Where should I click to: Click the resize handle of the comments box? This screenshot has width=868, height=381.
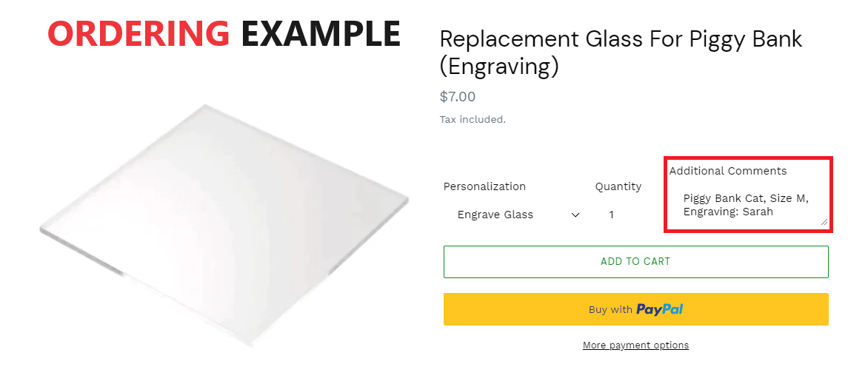click(x=824, y=221)
